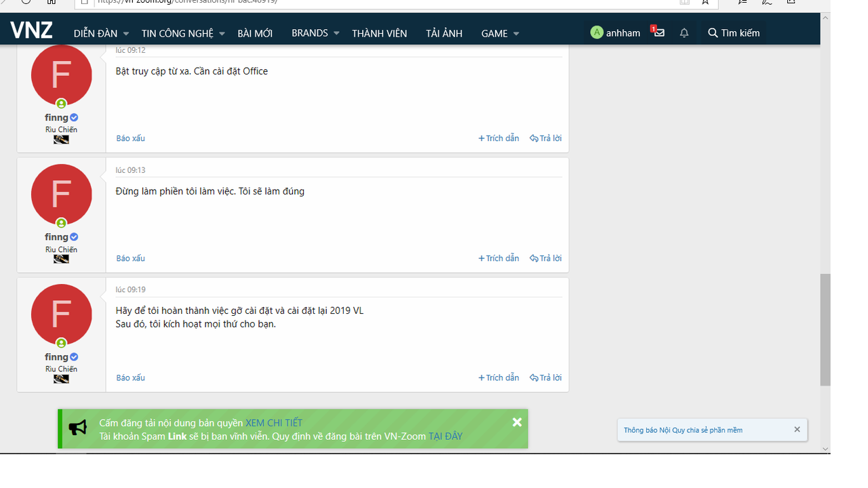Quote the 09:19 post with Trích dẫn

pos(499,378)
